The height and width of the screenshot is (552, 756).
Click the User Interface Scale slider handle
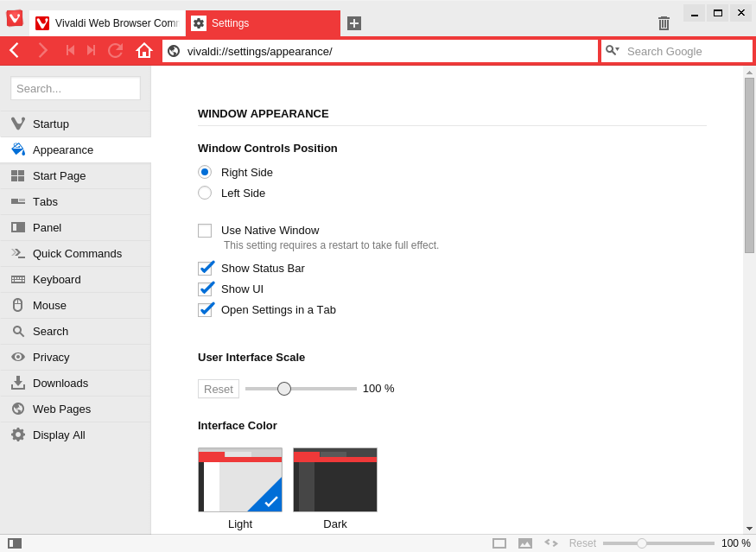click(x=284, y=389)
